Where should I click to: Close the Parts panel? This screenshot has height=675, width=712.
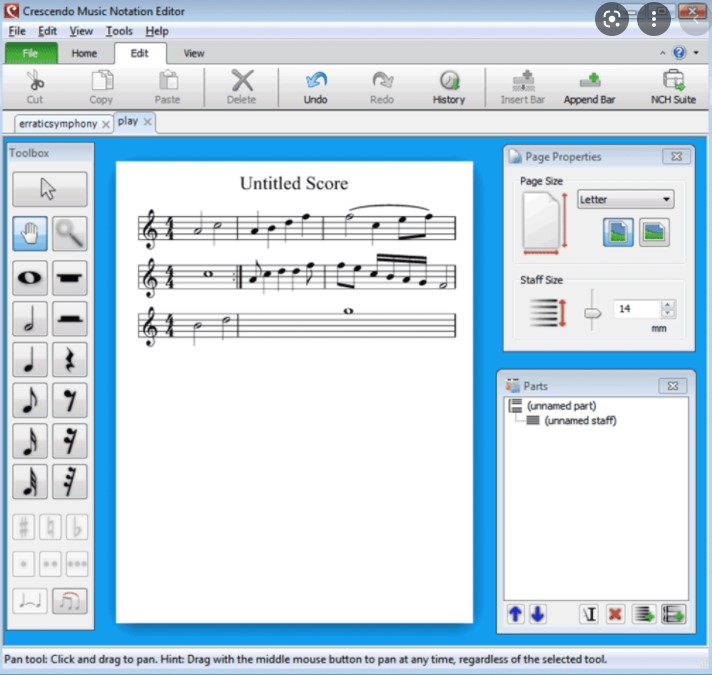[x=672, y=386]
